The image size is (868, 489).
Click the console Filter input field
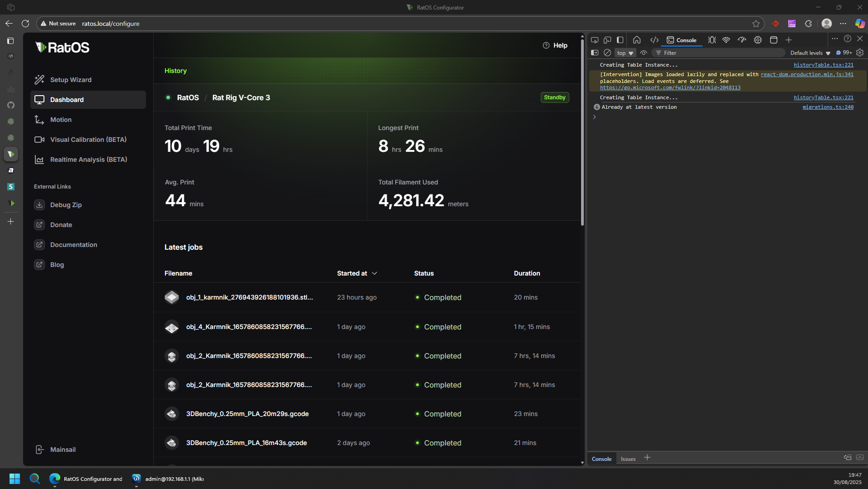(719, 53)
